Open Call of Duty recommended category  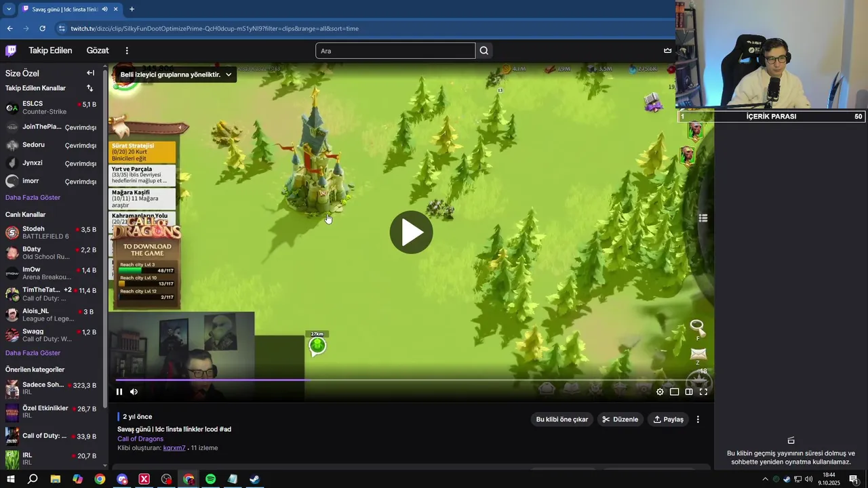coord(52,436)
